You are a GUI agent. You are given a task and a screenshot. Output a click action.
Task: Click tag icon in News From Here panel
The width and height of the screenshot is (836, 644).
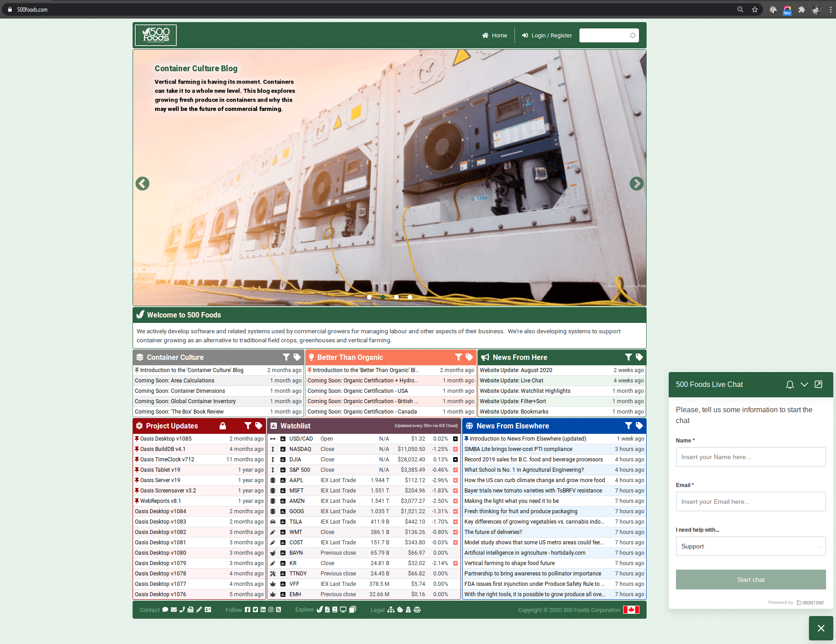click(639, 357)
